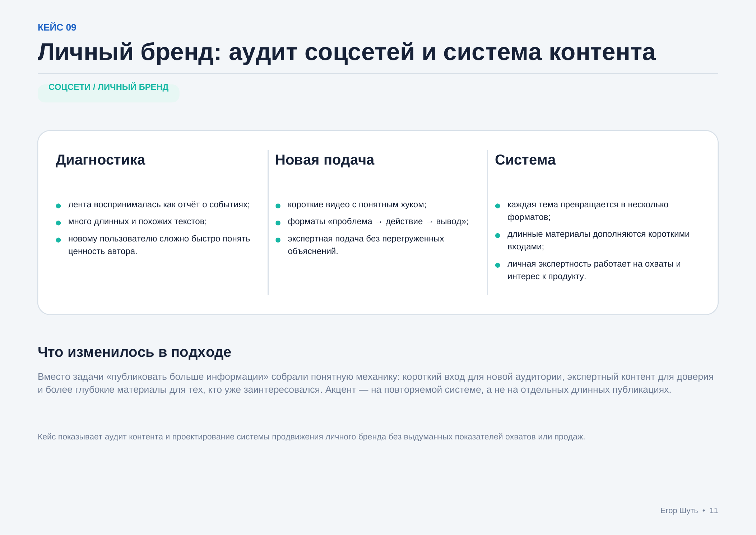This screenshot has width=756, height=535.
Task: Click the 'Система' column heading
Action: coord(525,160)
